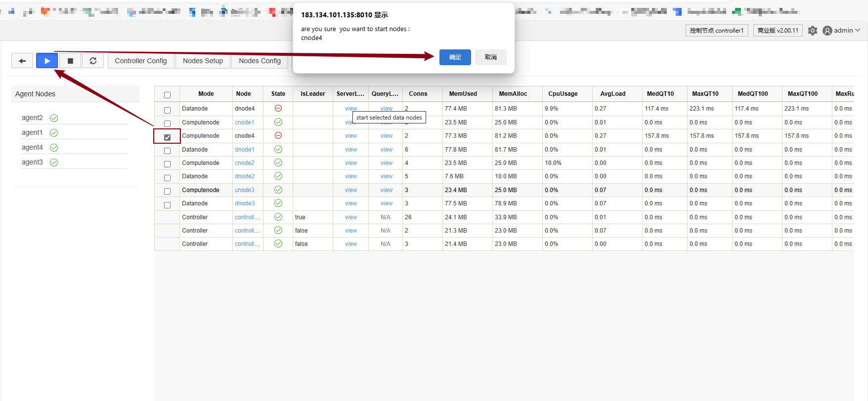Click the stop nodes square icon
Screen dimensions: 868x401
(x=70, y=61)
